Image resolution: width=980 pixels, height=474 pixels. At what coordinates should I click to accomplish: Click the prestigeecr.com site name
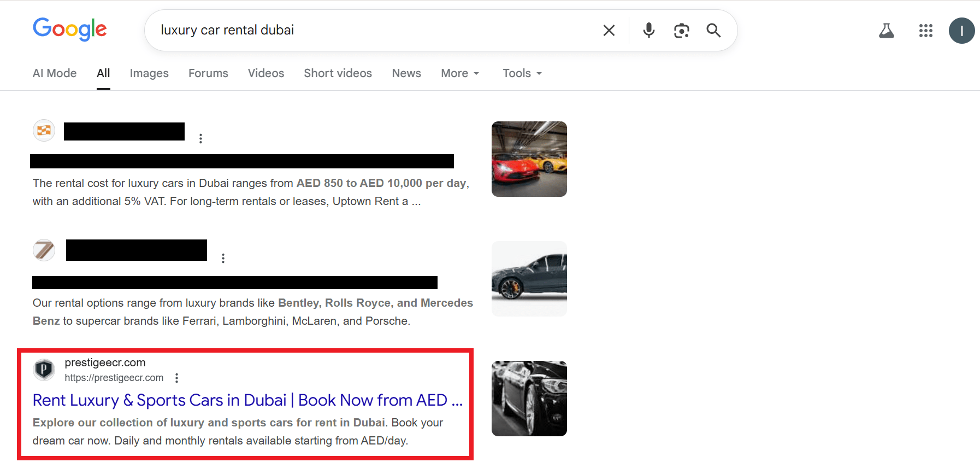tap(105, 362)
